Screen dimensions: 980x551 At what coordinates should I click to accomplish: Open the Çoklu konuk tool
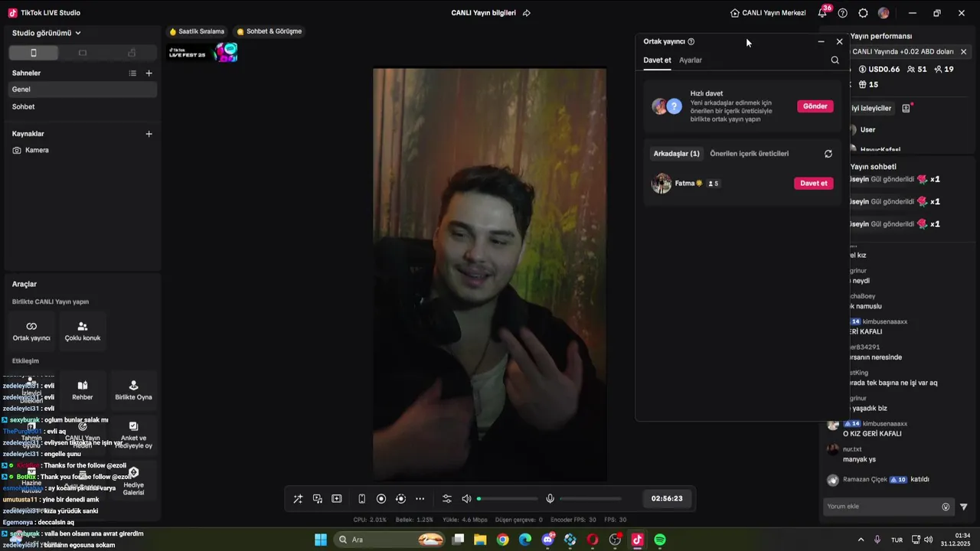tap(83, 331)
